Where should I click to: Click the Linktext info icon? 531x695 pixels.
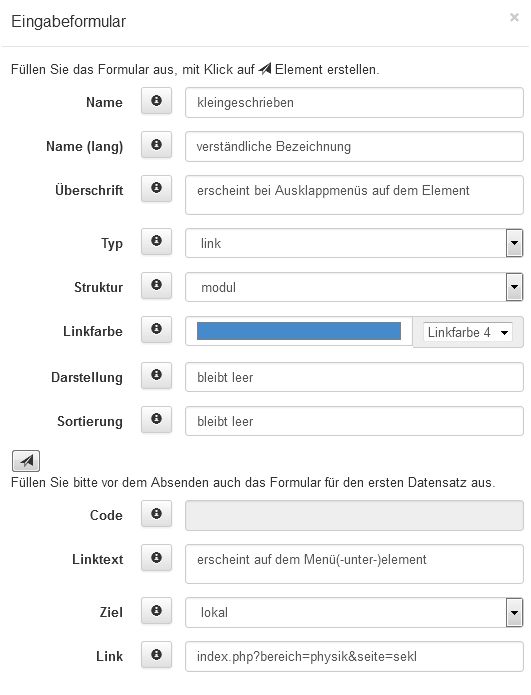(156, 558)
